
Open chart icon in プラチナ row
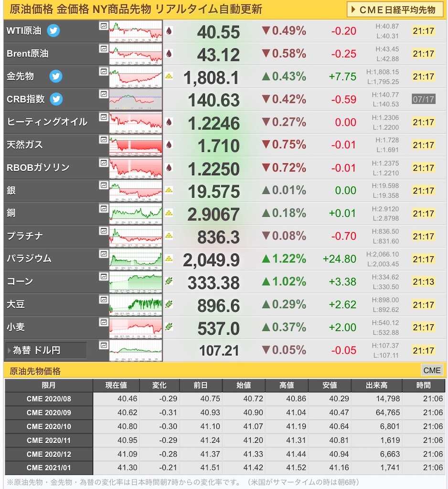pyautogui.click(x=104, y=231)
